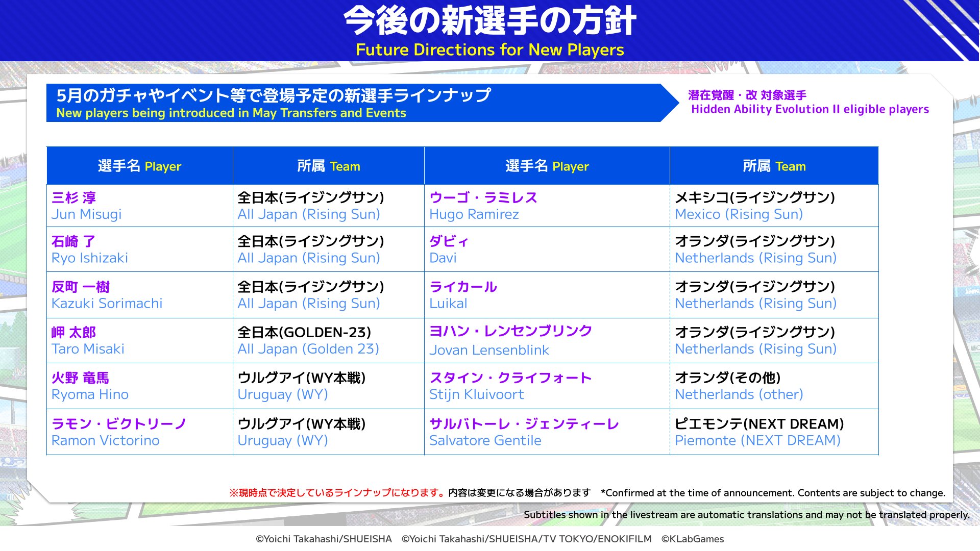Click the 'Piemonte (NEXT DREAM)' team cell
Viewport: 980px width, 551px height.
pyautogui.click(x=774, y=432)
